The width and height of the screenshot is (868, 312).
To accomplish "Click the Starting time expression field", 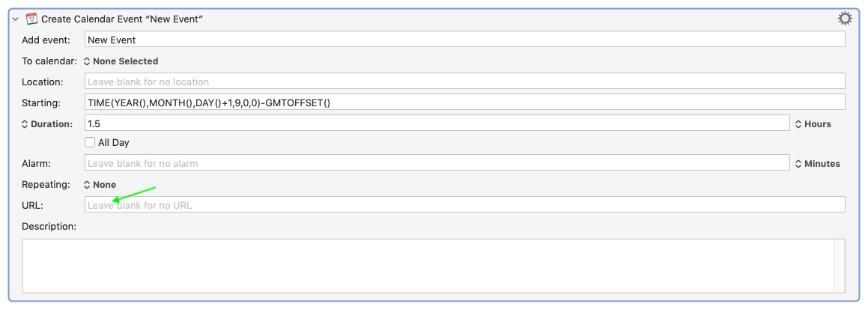I will 464,103.
